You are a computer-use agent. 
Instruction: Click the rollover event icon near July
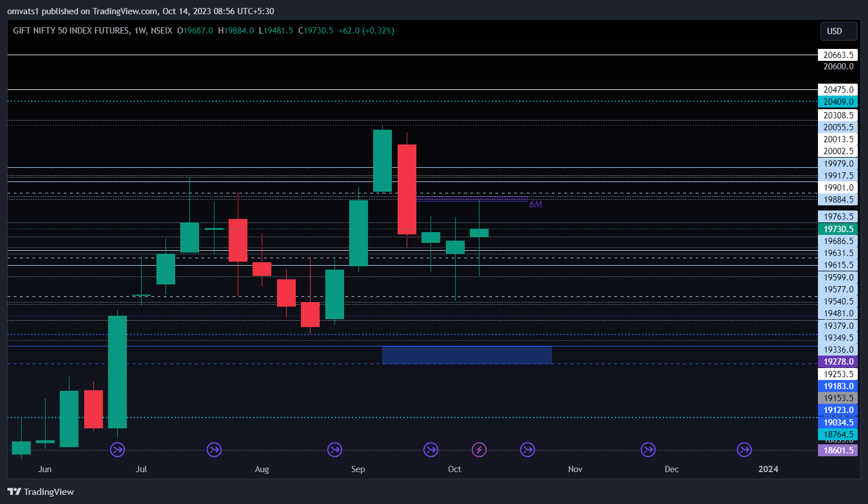pyautogui.click(x=117, y=450)
